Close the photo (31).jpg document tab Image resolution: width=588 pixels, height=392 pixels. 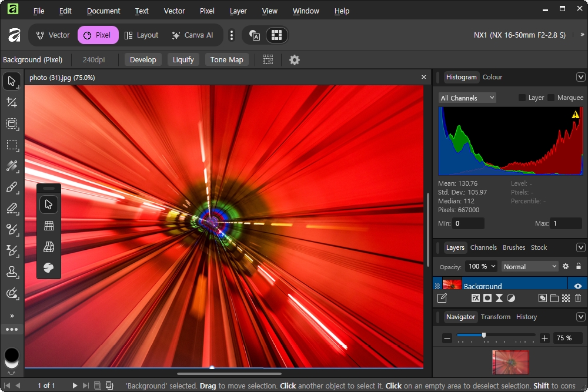424,77
